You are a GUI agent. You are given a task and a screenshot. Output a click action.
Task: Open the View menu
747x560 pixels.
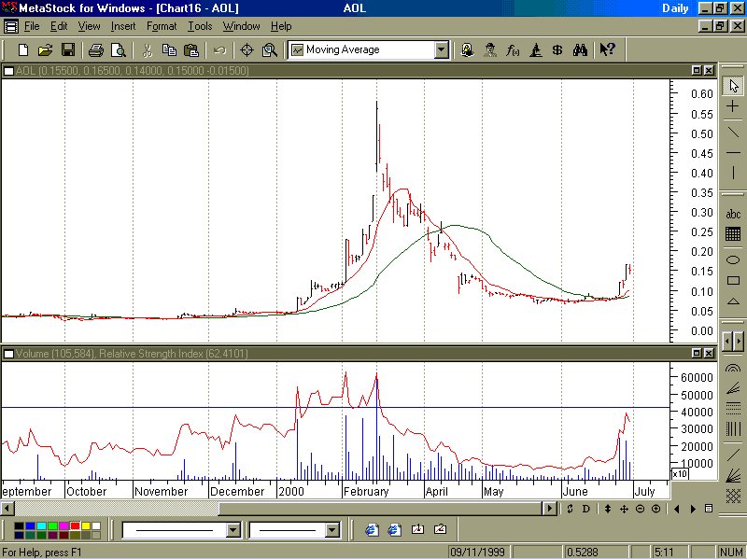point(89,26)
